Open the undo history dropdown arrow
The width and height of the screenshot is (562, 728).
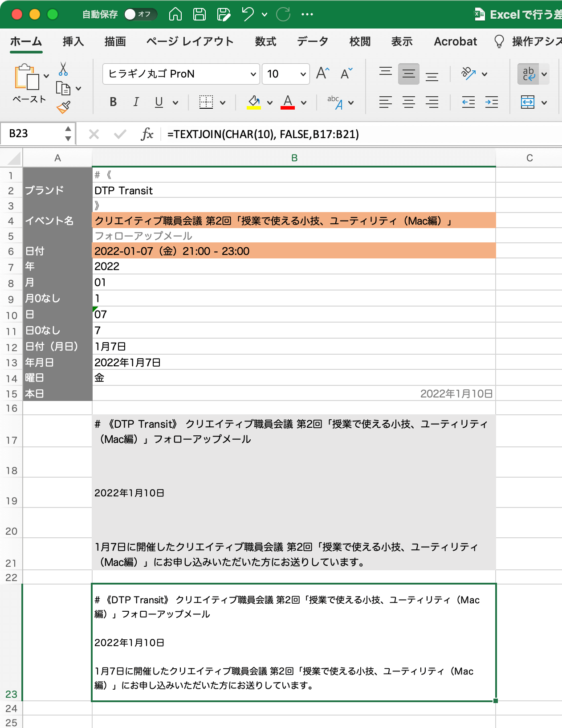(265, 15)
